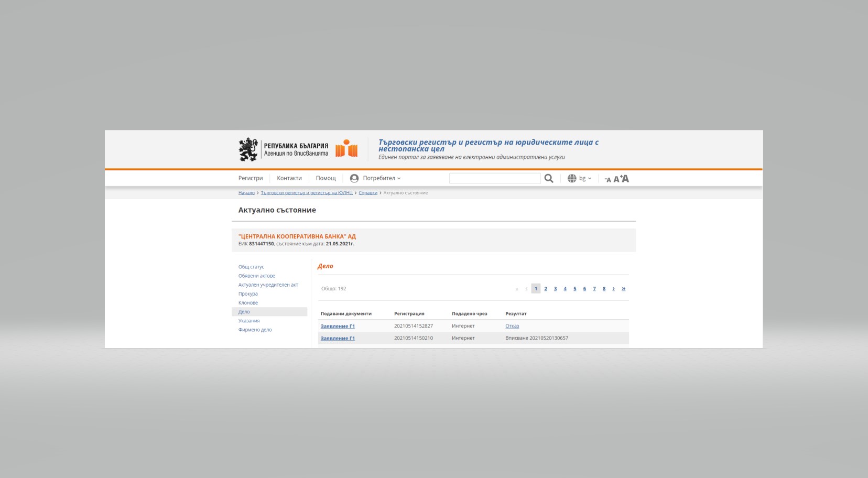Click the ЕИК 831447150 status line
Image resolution: width=868 pixels, height=478 pixels.
coord(296,244)
